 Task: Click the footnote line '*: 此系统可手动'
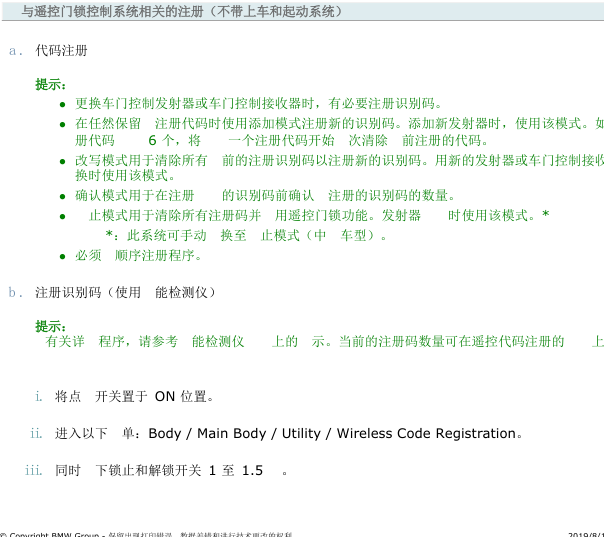[x=246, y=235]
